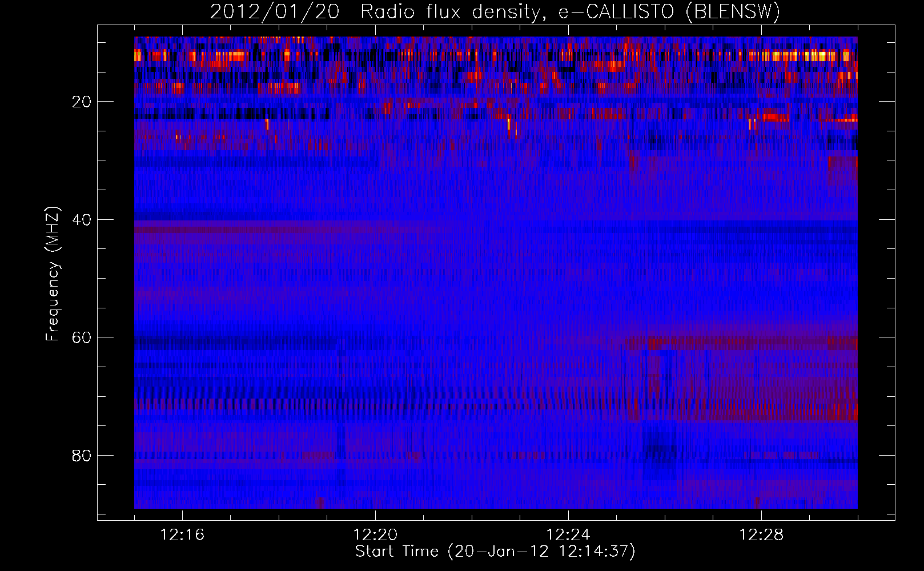Select the 'Frequency (MHZ)' y-axis label
Image resolution: width=924 pixels, height=571 pixels.
[x=53, y=274]
